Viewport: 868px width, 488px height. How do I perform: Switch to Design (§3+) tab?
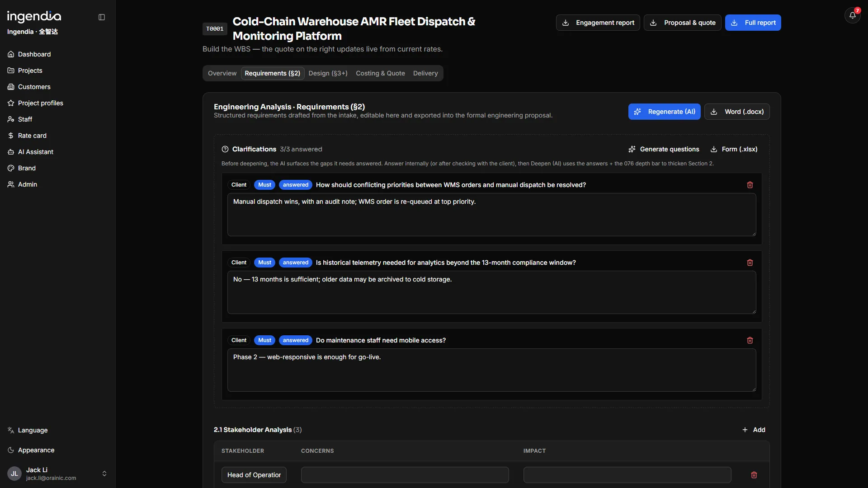(x=328, y=73)
